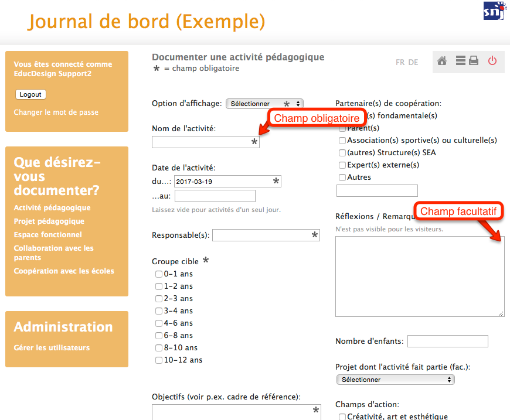This screenshot has height=420, width=510.
Task: Open the list view icon
Action: (x=460, y=61)
